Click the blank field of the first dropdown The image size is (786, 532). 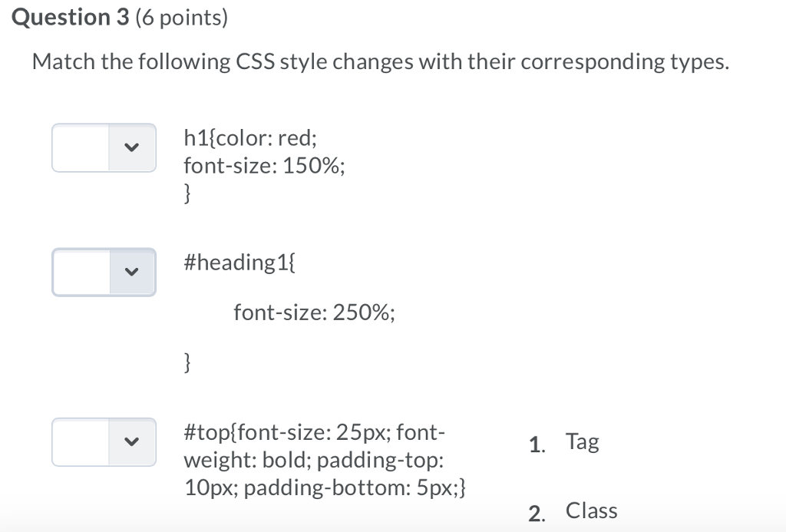click(x=79, y=147)
